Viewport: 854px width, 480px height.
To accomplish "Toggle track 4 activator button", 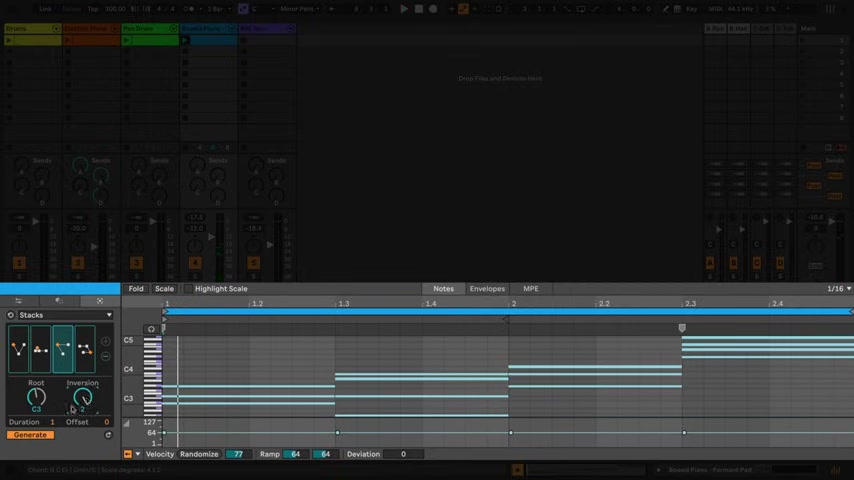I will [x=194, y=263].
